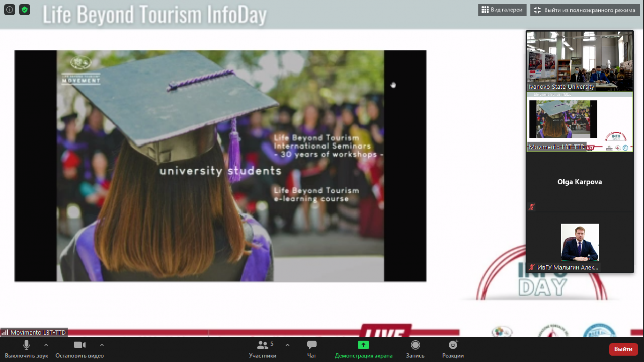Select the Movimento LBT-TTD video thumbnail
The image size is (644, 362).
(x=580, y=121)
